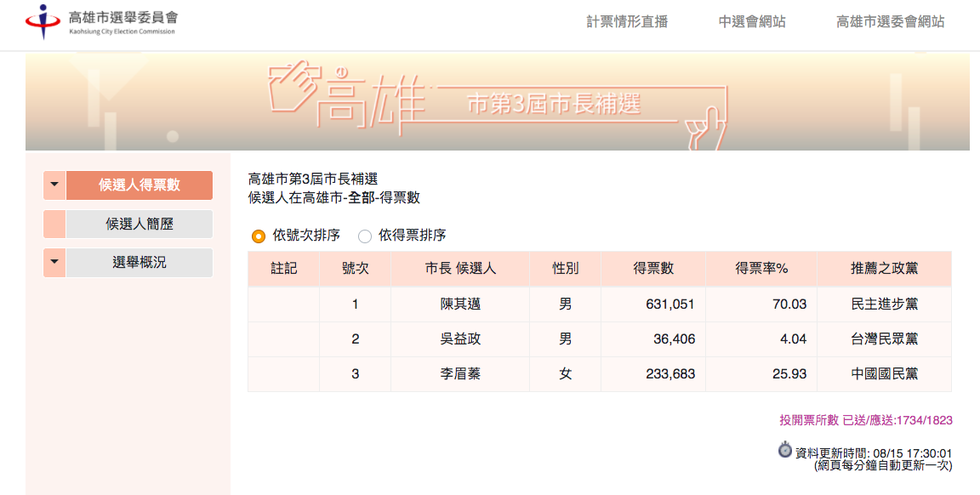Visit the 中選會網站 link
This screenshot has height=495, width=980.
pos(750,21)
